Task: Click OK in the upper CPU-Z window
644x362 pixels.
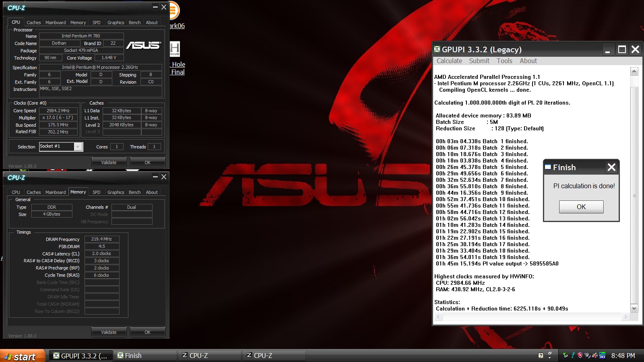Action: 147,162
